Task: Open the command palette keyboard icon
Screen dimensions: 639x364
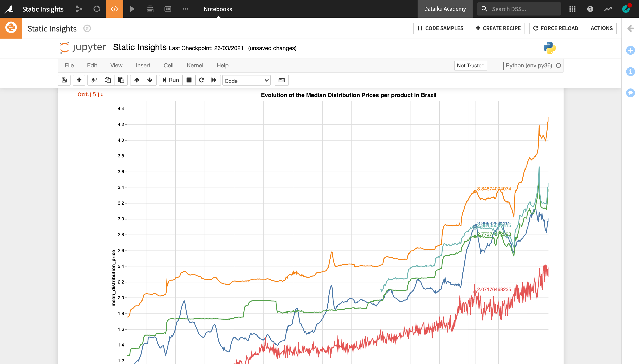Action: pyautogui.click(x=282, y=80)
